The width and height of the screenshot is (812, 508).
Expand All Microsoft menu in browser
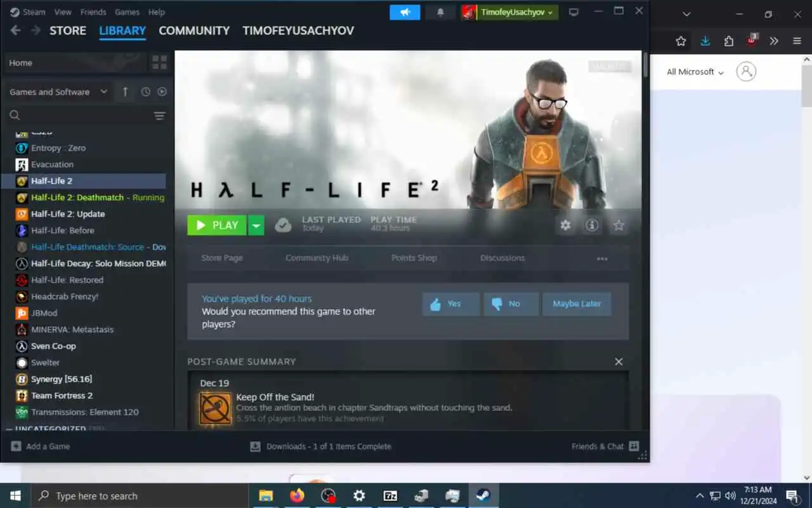695,72
